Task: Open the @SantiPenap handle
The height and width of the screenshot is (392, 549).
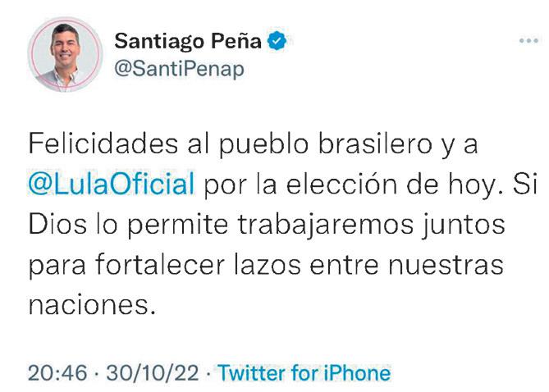Action: point(179,69)
